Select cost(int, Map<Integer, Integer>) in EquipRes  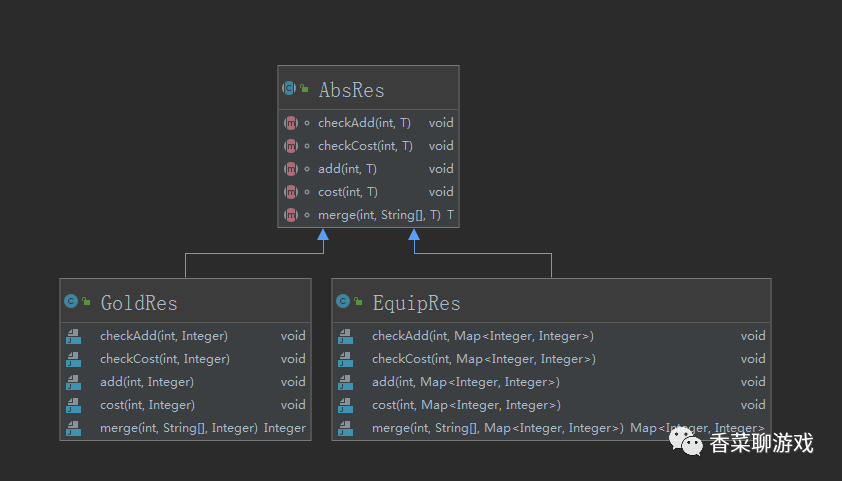click(x=467, y=405)
